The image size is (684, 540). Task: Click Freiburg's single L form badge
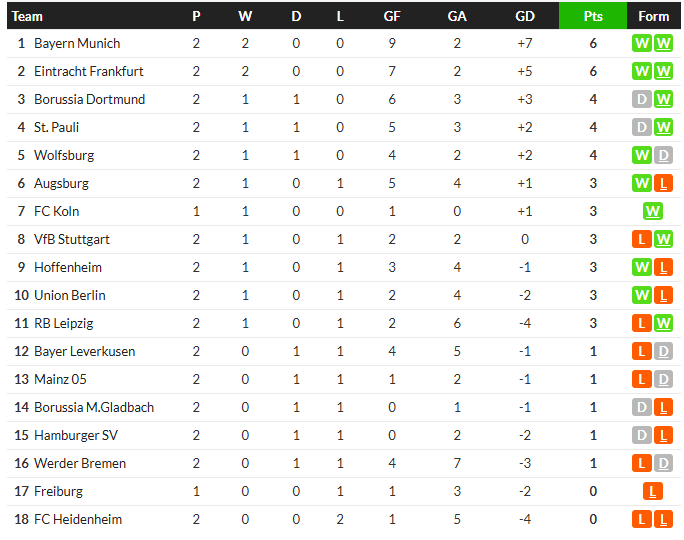653,492
